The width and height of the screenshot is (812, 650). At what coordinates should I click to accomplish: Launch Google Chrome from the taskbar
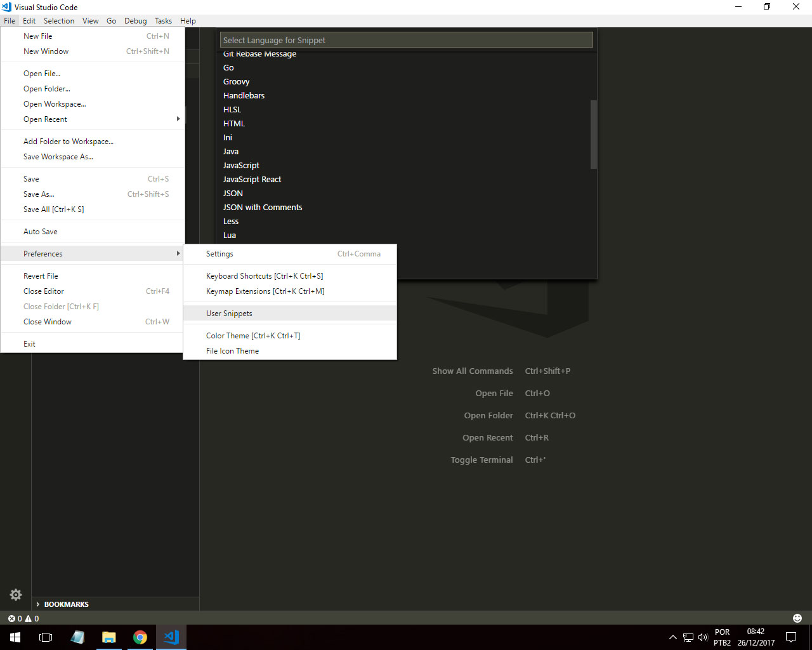coord(140,637)
